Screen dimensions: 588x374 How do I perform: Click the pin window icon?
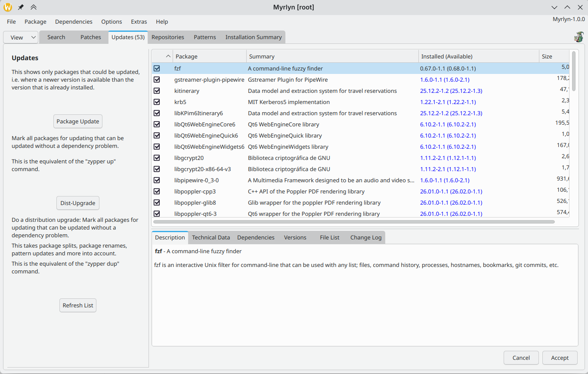pyautogui.click(x=21, y=7)
